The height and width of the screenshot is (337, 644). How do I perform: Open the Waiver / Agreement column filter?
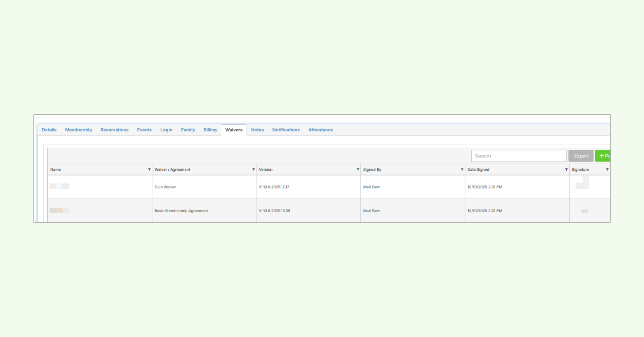(x=254, y=169)
